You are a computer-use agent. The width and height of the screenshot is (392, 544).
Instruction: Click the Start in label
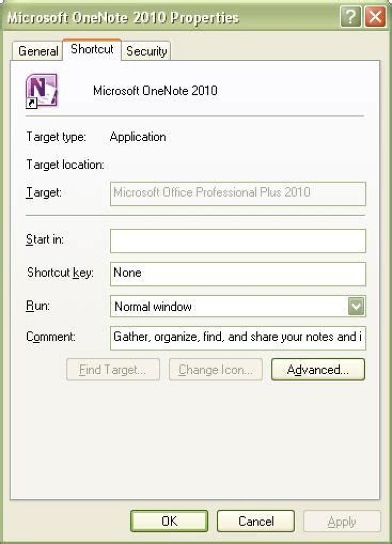tap(45, 240)
